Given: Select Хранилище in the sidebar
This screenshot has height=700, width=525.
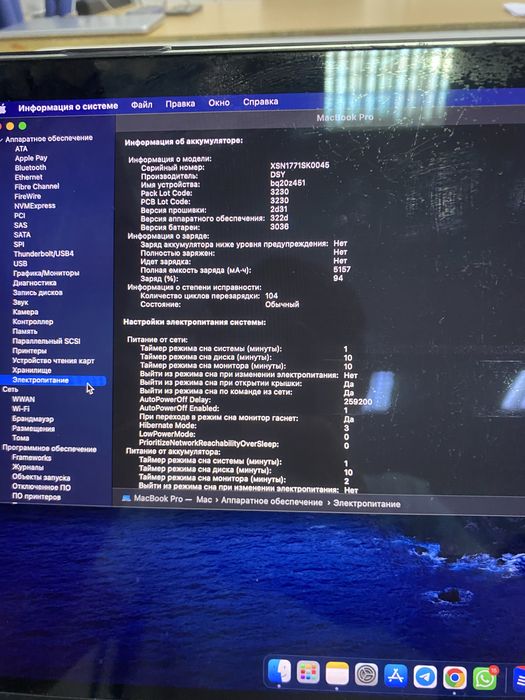Looking at the screenshot, I should (x=32, y=371).
